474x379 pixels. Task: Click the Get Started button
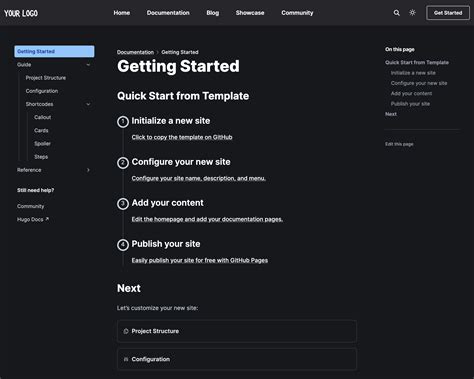coord(448,13)
